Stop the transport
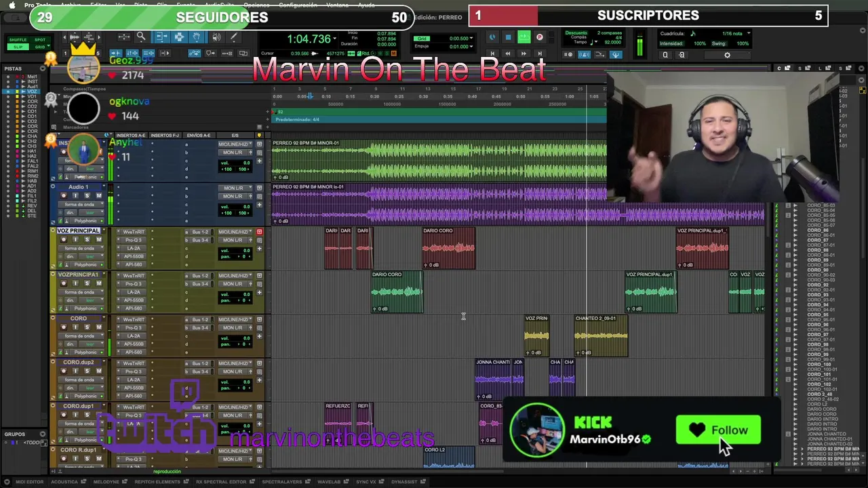Image resolution: width=868 pixels, height=488 pixels. click(509, 37)
